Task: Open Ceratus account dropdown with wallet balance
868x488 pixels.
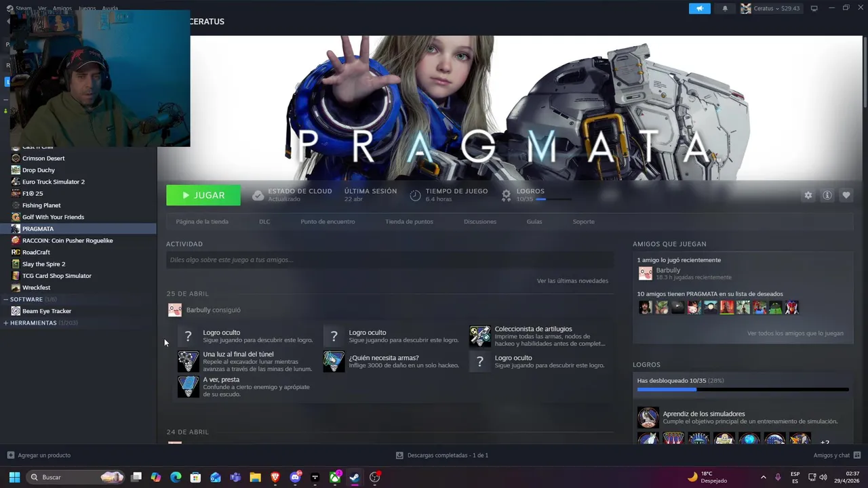Action: pos(771,8)
